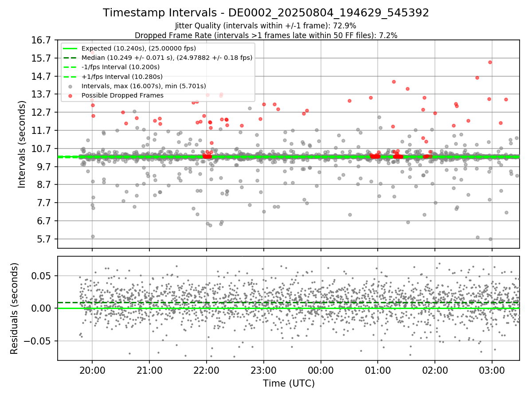Click legend entry '-1/fps Interval (10.200s)'

pyautogui.click(x=121, y=67)
